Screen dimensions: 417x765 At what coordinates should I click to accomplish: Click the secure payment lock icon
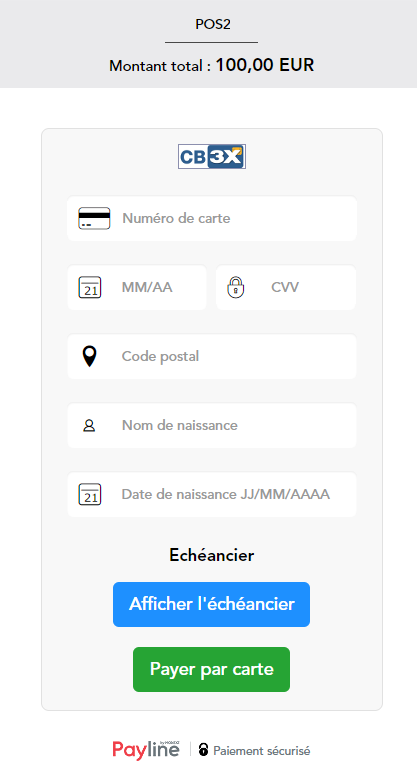pyautogui.click(x=203, y=749)
